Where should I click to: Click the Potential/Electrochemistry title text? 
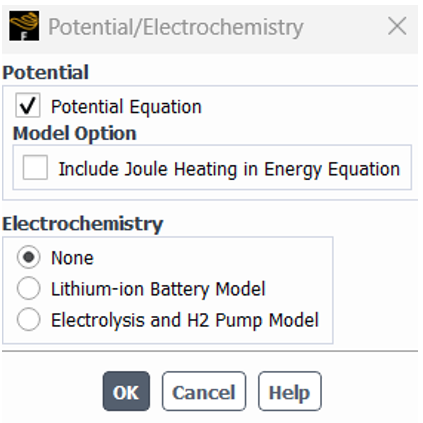[x=176, y=27]
